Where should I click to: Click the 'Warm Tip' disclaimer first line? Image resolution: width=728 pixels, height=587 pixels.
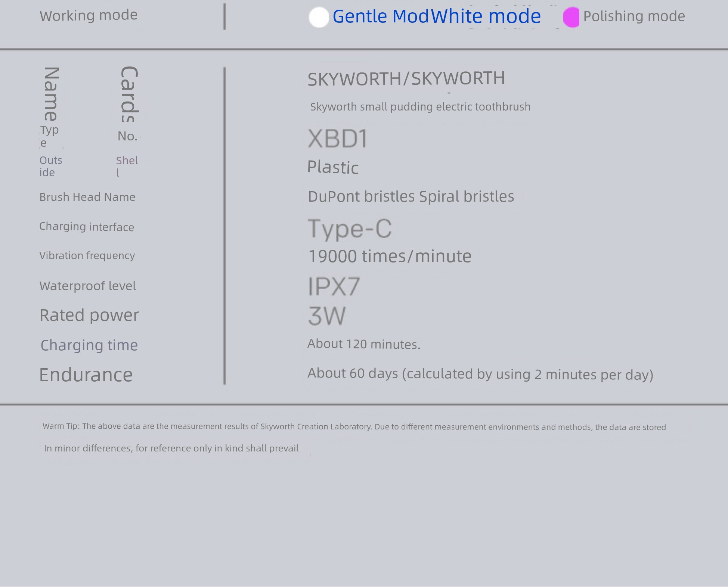point(354,427)
